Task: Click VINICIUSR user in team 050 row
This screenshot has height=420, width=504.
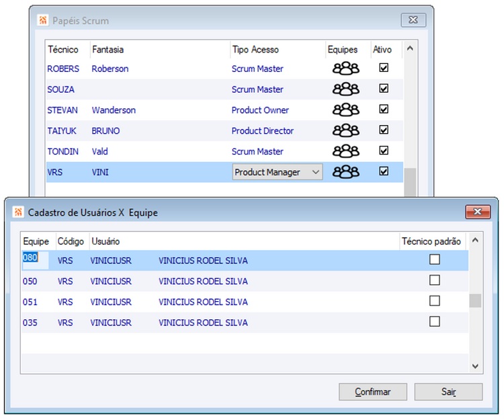Action: pyautogui.click(x=111, y=282)
